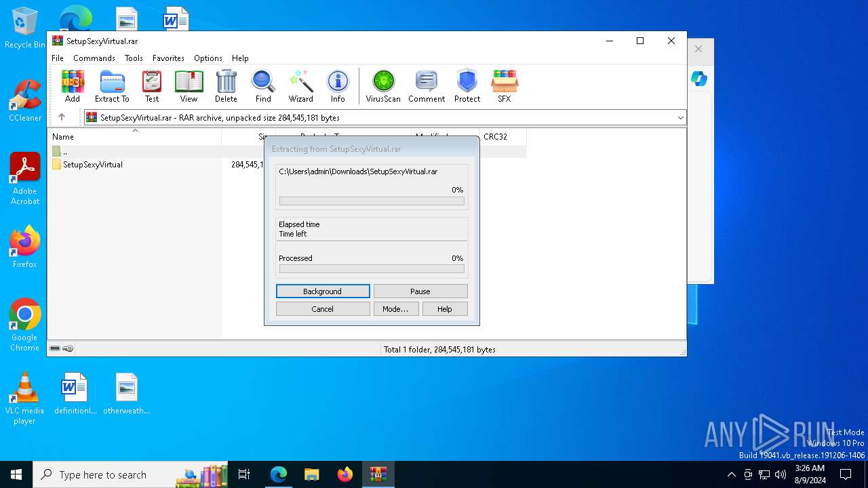Open the Commands menu
The height and width of the screenshot is (488, 868).
94,58
